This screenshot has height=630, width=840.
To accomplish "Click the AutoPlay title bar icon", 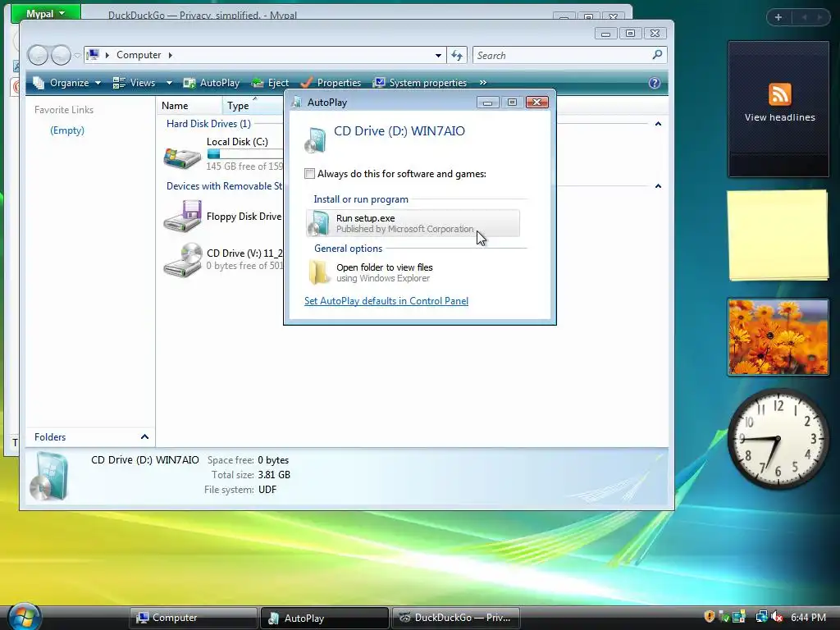I will point(296,103).
